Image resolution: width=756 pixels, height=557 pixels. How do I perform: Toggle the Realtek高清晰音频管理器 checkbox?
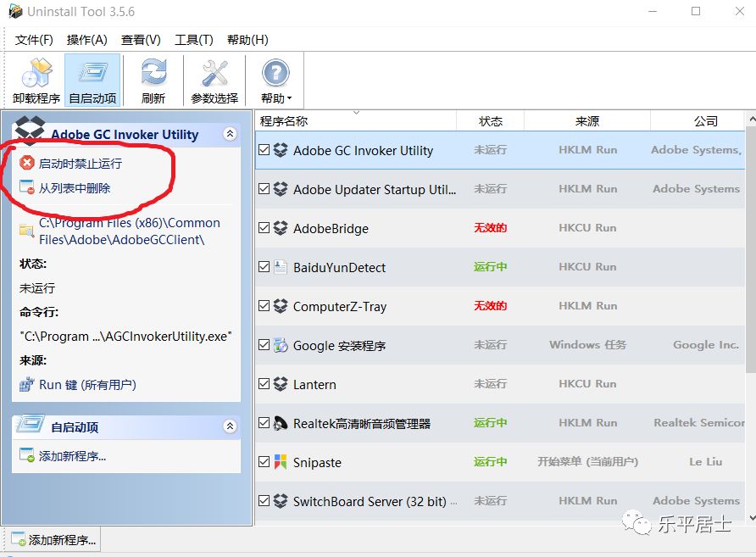click(x=264, y=423)
